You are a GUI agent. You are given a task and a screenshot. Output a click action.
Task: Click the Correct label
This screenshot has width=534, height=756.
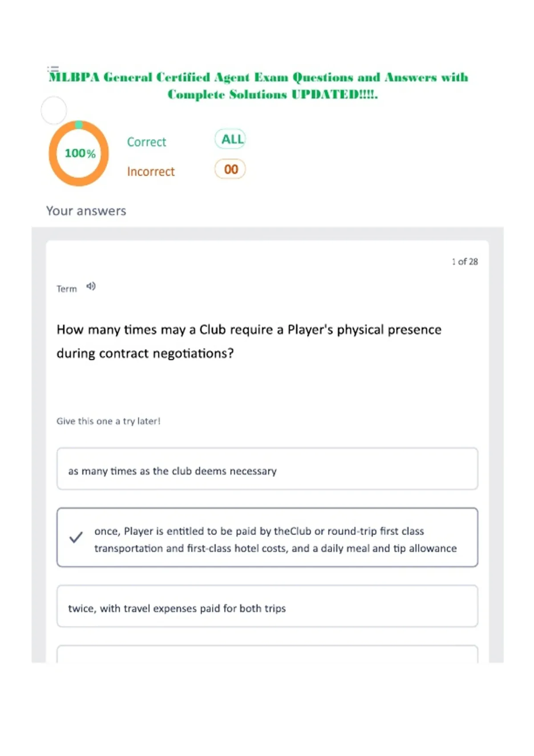pos(146,142)
